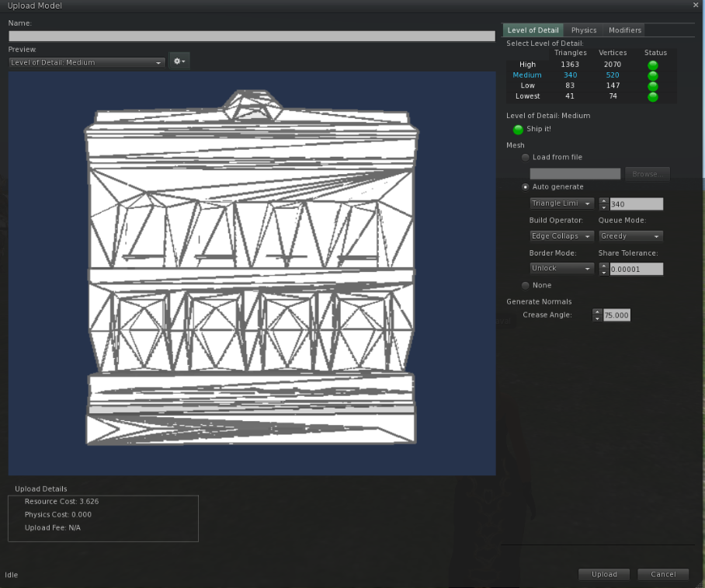Open the Queue Mode Greedy dropdown
705x588 pixels.
point(630,236)
